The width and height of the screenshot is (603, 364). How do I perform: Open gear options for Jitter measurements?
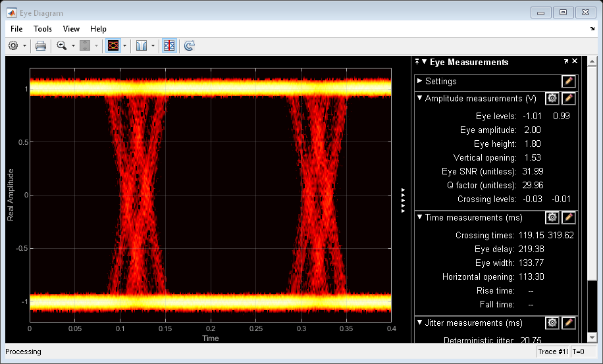pos(552,323)
